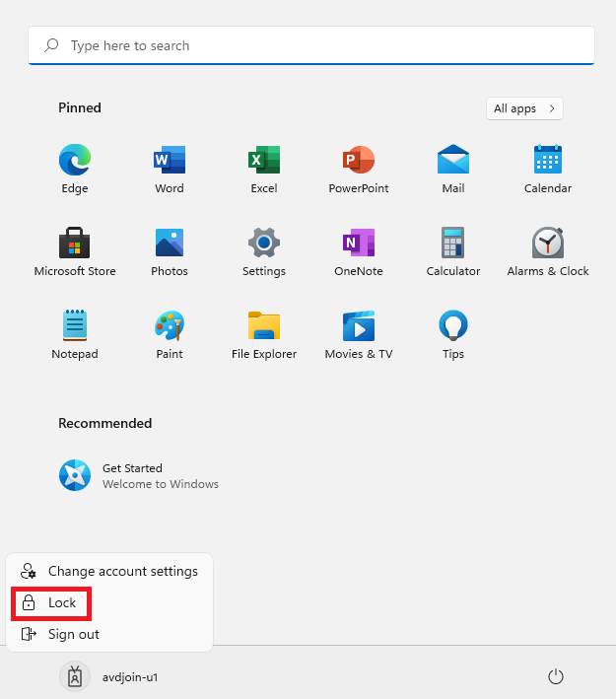Launch Word from pinned apps
Screen dimensions: 616x699
(x=170, y=169)
